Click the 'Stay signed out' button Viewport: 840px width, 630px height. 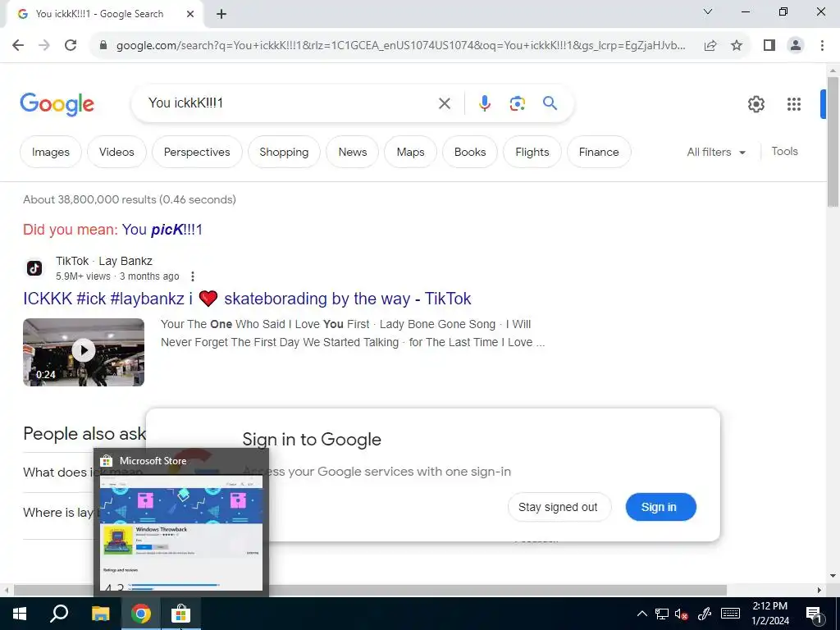[559, 507]
